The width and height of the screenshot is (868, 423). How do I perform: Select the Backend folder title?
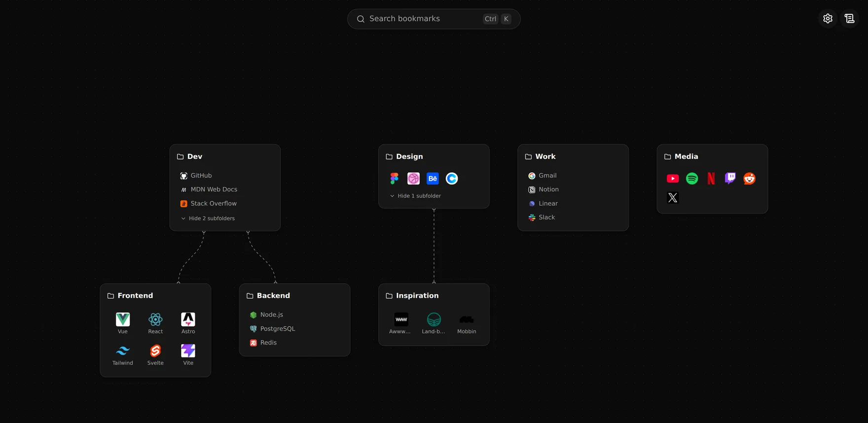273,296
